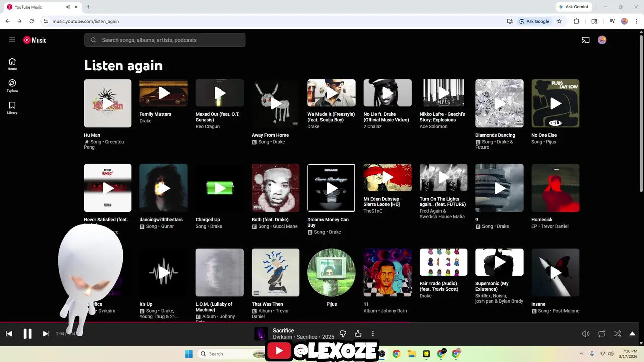Open Chrome media controls icon
The height and width of the screenshot is (362, 644).
tap(612, 21)
